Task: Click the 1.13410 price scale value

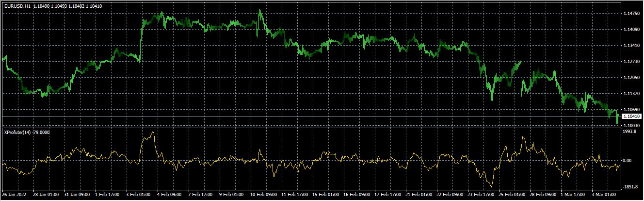Action: click(632, 46)
